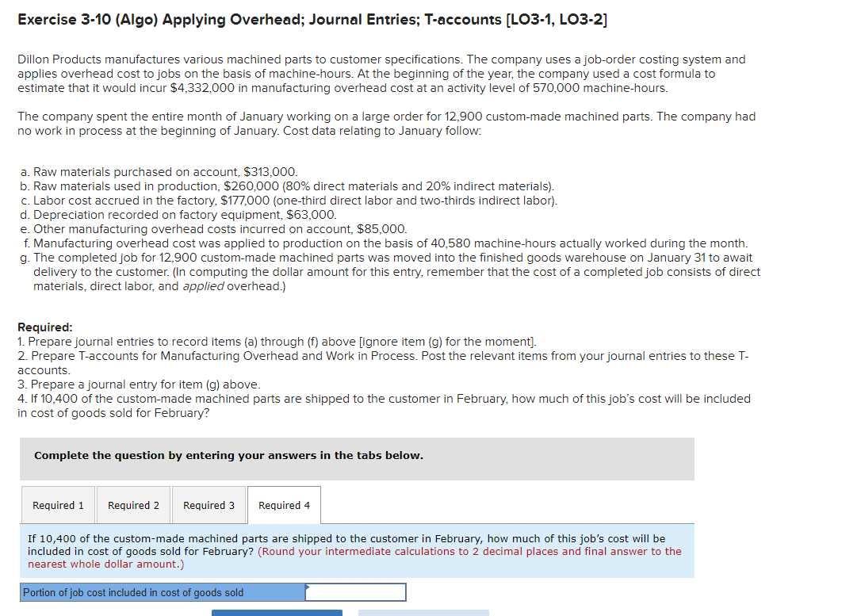Open the Required 1 tab
This screenshot has width=861, height=616.
[58, 505]
